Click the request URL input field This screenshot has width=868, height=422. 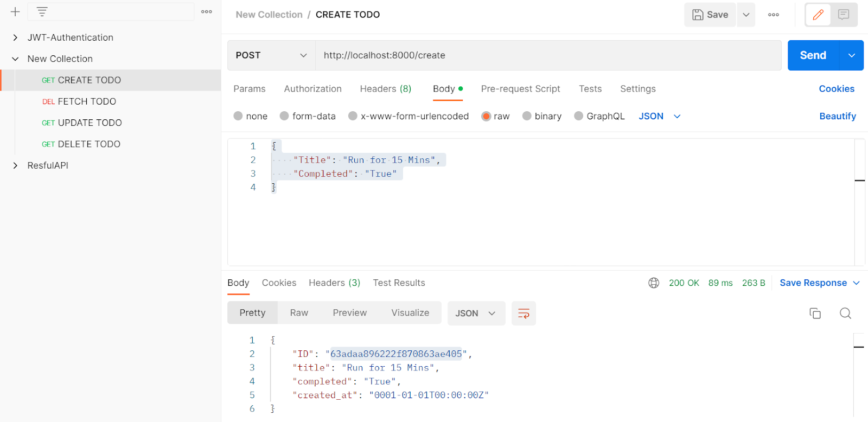(x=548, y=55)
